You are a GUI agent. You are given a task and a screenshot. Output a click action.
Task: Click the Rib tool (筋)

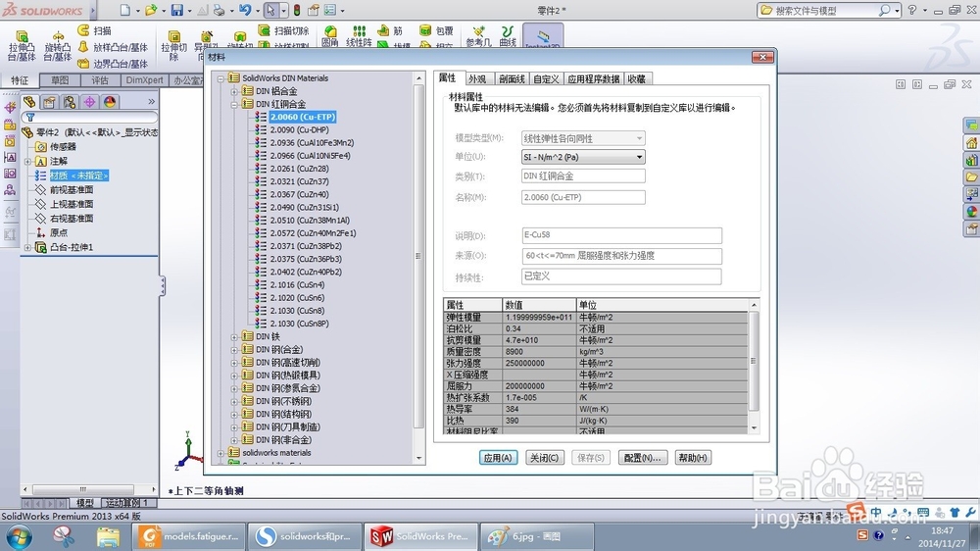click(390, 30)
